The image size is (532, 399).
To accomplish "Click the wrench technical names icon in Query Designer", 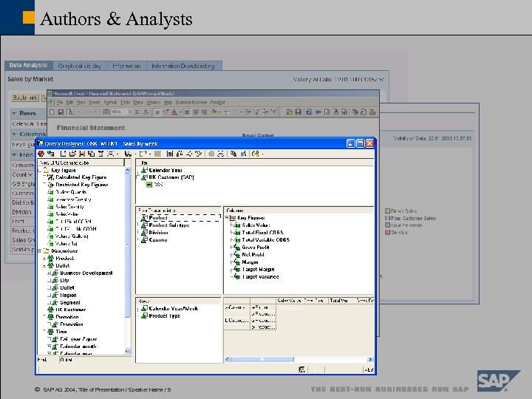I will pyautogui.click(x=233, y=154).
